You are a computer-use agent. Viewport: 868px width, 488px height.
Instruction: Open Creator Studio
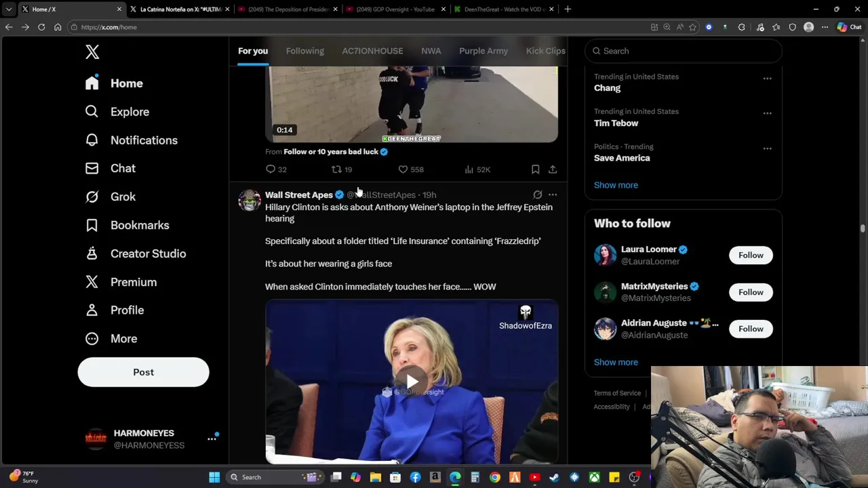click(136, 253)
